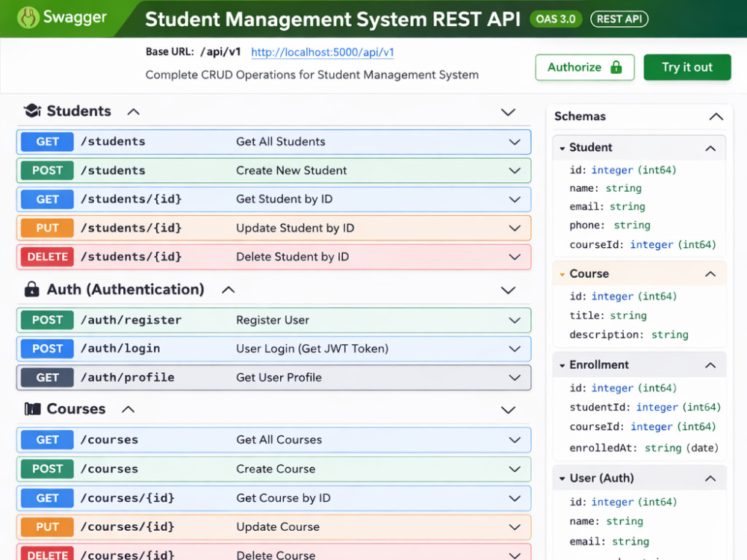Expand the DELETE /students/{id} chevron
747x560 pixels.
tap(515, 257)
